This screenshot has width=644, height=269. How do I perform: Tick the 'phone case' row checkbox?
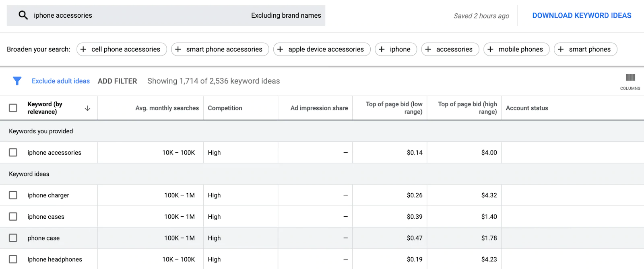tap(13, 238)
